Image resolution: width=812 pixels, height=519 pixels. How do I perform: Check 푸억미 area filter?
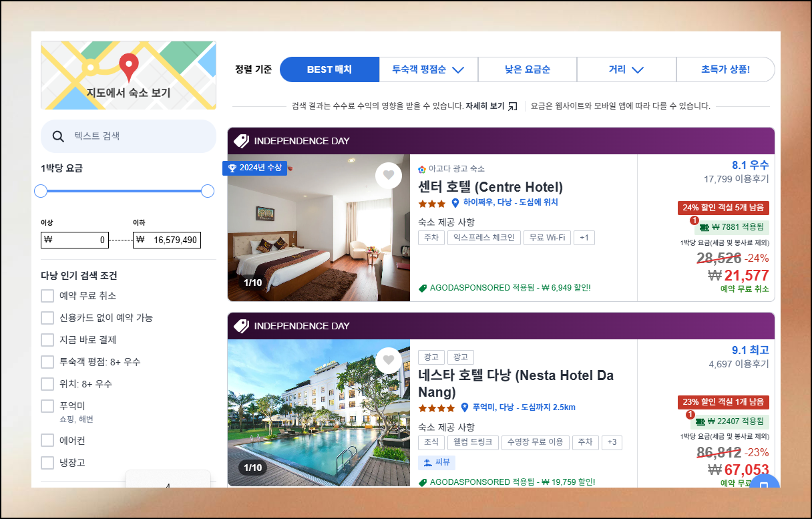point(47,406)
